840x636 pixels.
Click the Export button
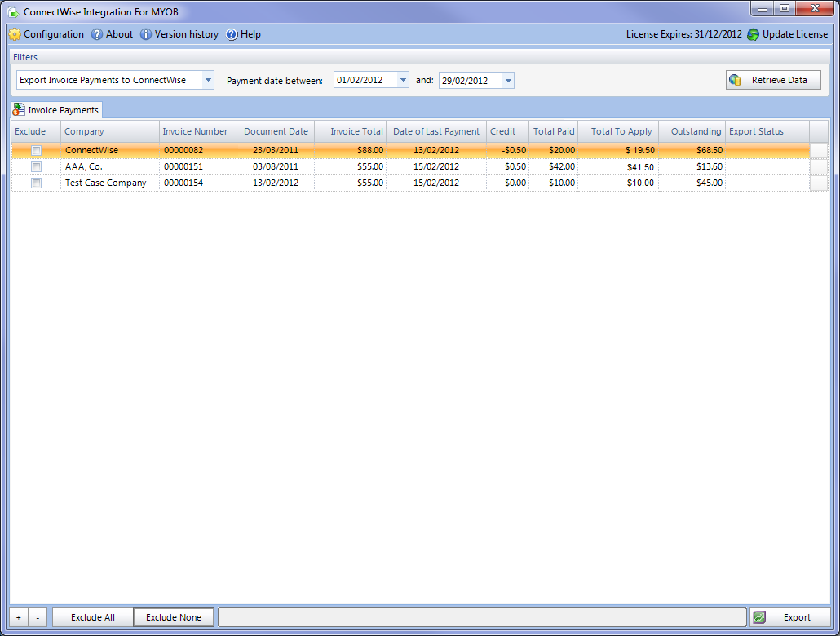(790, 617)
